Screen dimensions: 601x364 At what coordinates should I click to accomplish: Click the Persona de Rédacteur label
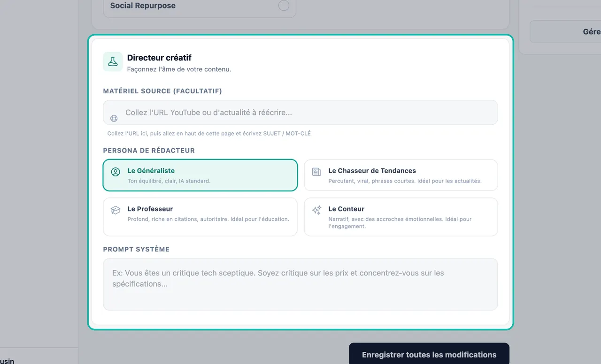pos(149,151)
